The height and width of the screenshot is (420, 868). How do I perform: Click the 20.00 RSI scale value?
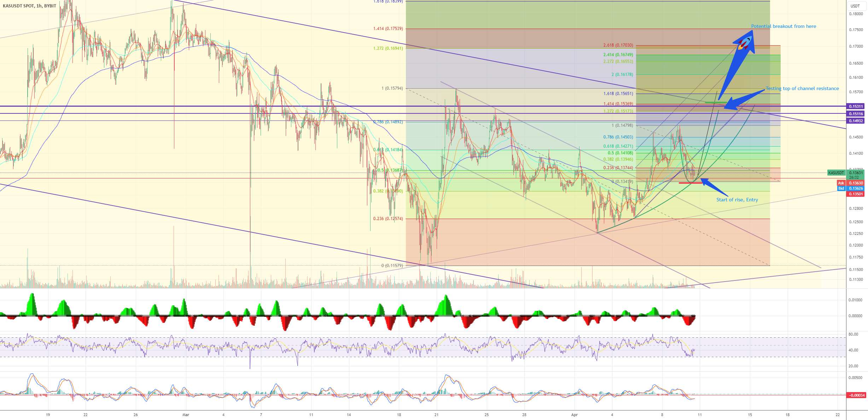(x=854, y=366)
